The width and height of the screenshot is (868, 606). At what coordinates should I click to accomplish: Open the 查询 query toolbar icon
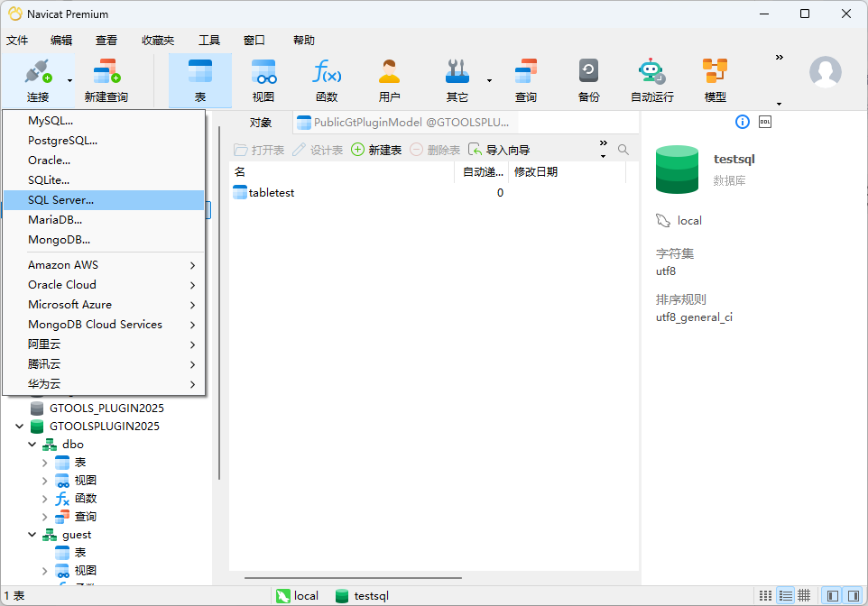[526, 81]
